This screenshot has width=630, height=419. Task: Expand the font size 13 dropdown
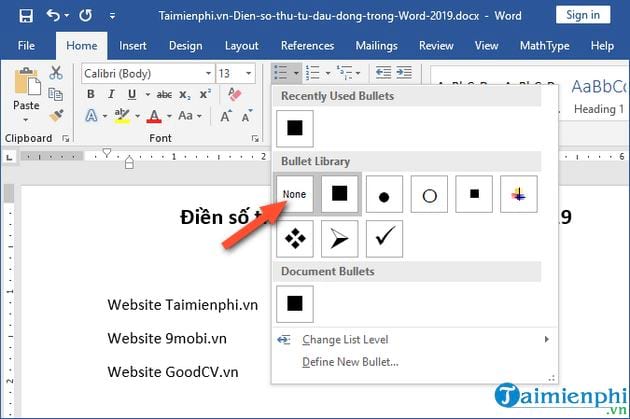tap(248, 74)
